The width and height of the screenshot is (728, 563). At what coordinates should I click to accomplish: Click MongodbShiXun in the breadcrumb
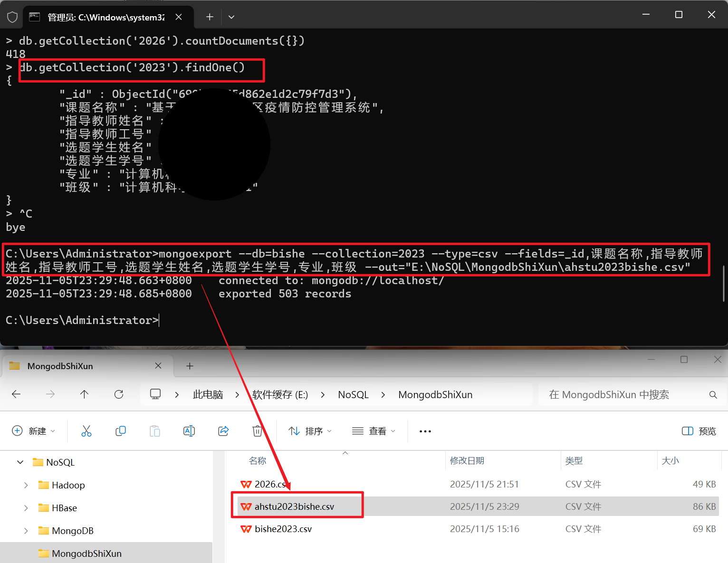[x=435, y=395]
